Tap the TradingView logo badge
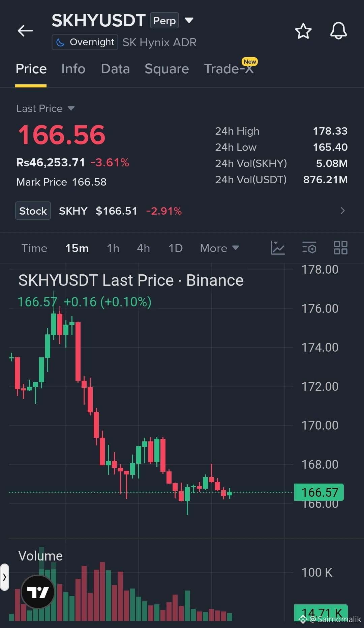The height and width of the screenshot is (628, 364). click(38, 592)
